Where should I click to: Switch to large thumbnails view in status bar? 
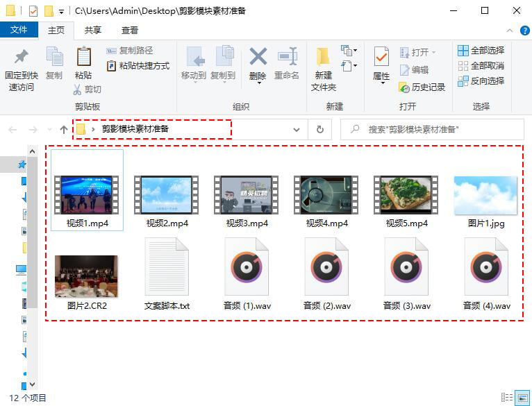522,398
